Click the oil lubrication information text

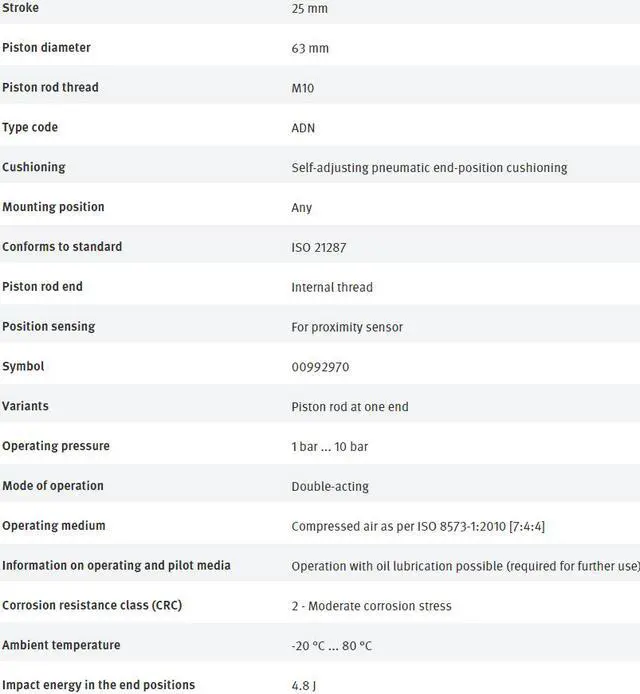[465, 566]
